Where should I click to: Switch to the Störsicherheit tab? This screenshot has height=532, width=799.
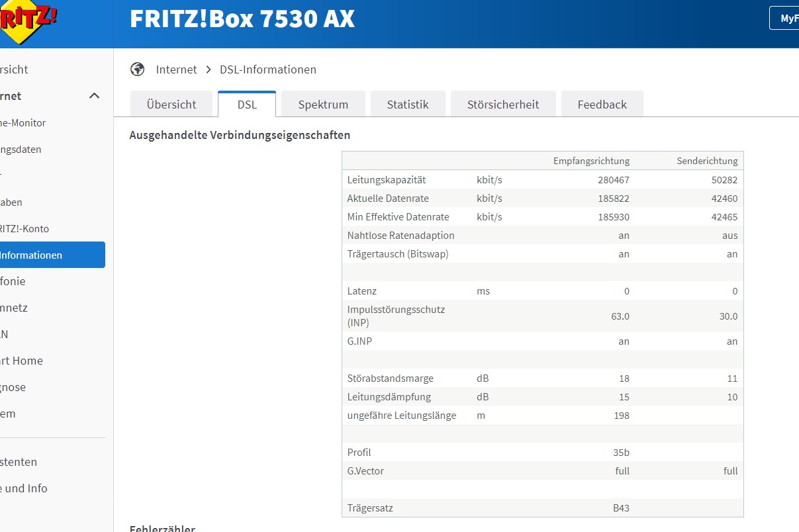[x=503, y=105]
